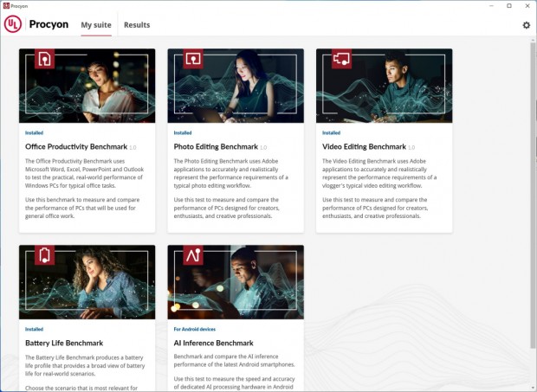
Task: Click the AI Inference badge icon
Action: coord(192,254)
